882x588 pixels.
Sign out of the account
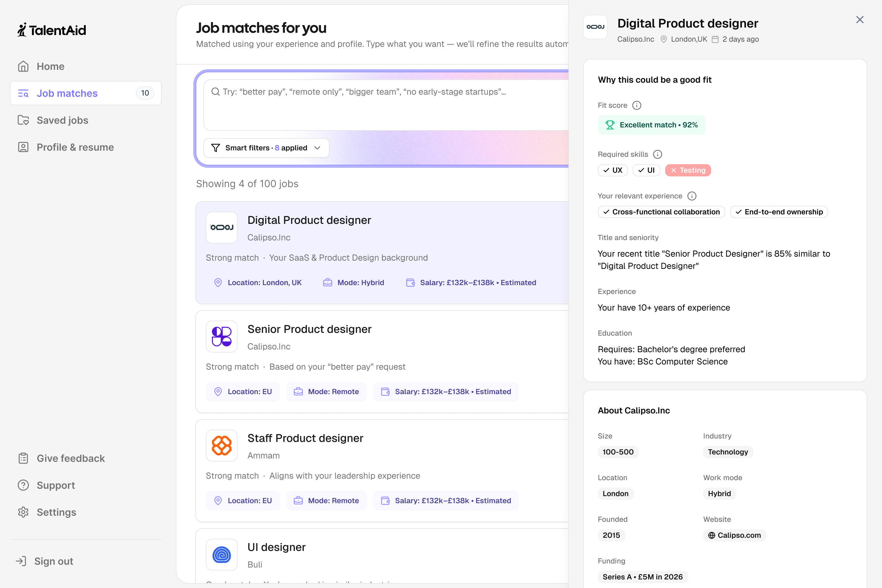coord(53,561)
